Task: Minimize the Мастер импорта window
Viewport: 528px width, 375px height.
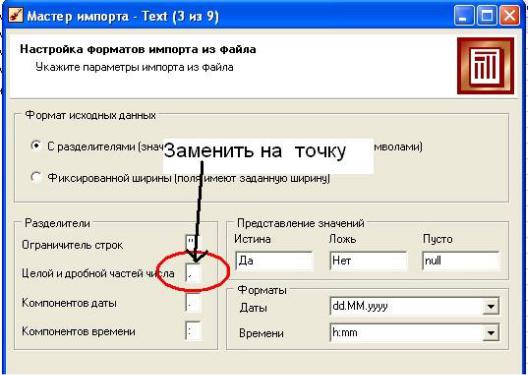Action: [x=464, y=15]
